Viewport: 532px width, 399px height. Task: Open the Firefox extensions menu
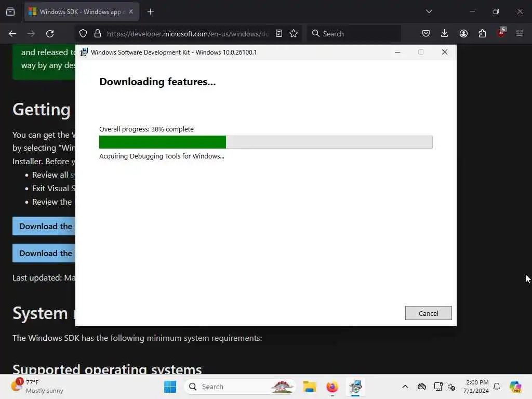pyautogui.click(x=482, y=34)
